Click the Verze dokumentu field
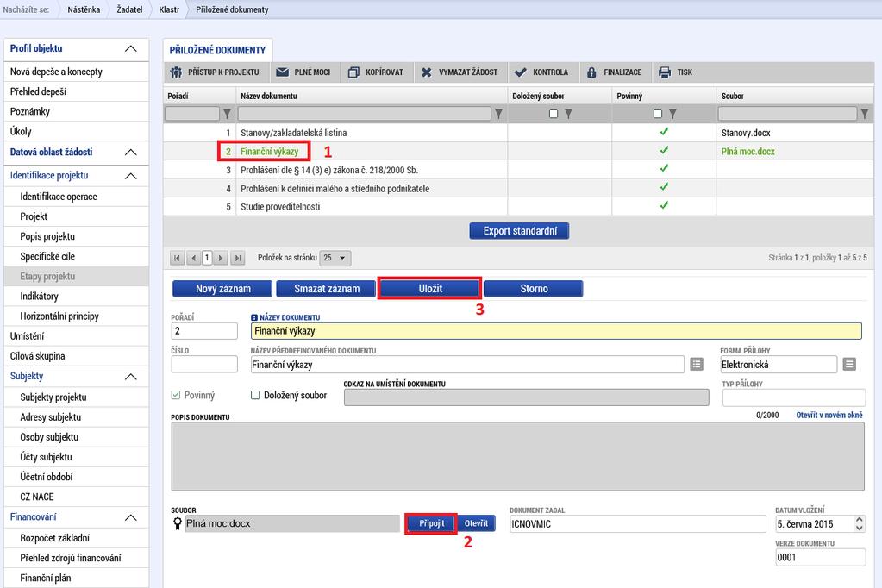 [x=820, y=557]
